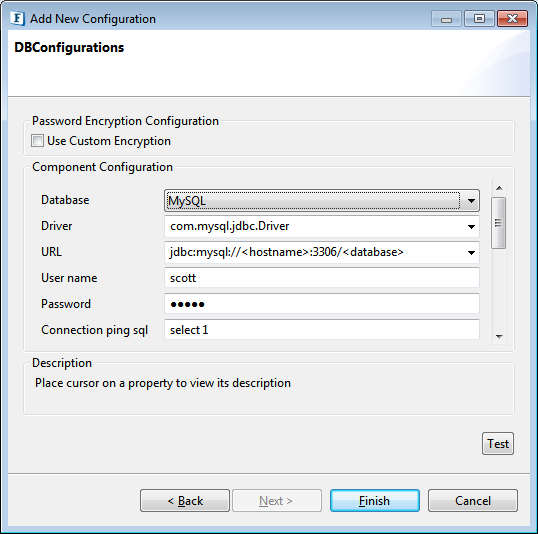Expand the Driver dropdown arrow
This screenshot has width=538, height=534.
[471, 227]
